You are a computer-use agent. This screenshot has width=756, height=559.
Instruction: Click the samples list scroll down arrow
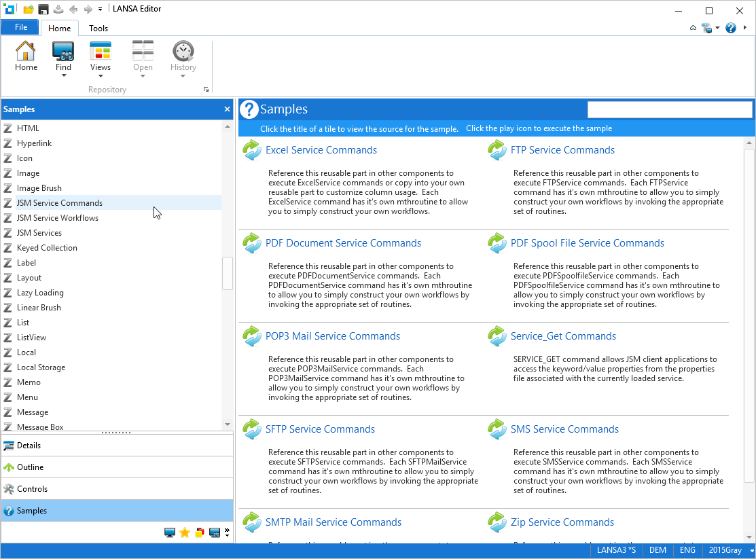click(228, 425)
